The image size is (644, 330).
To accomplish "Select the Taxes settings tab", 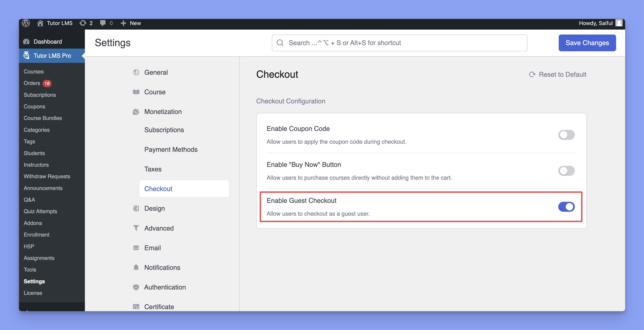I will coord(153,169).
